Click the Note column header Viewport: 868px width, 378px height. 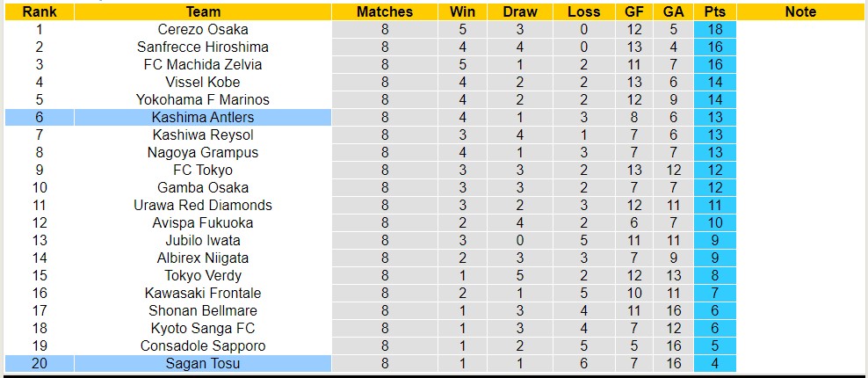pos(800,11)
